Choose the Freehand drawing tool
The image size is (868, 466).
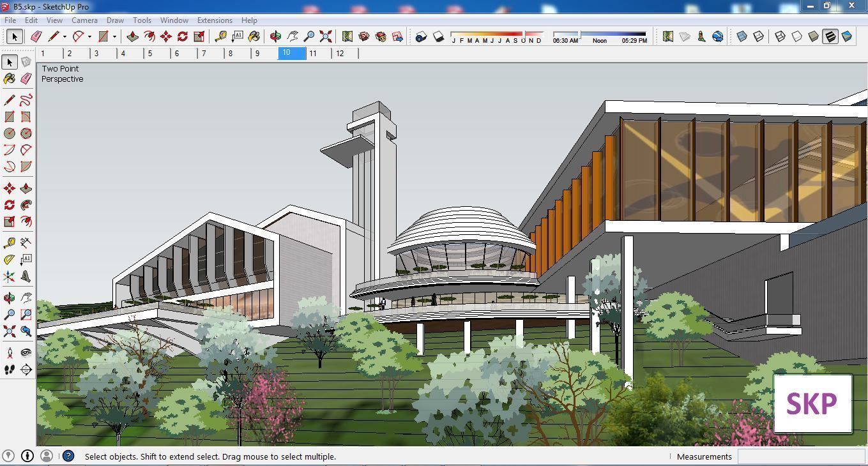point(26,100)
